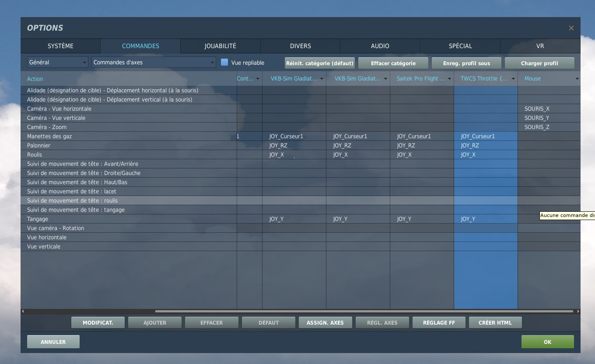This screenshot has height=364, width=595.
Task: Click the MODIFICAT. button
Action: tap(98, 322)
